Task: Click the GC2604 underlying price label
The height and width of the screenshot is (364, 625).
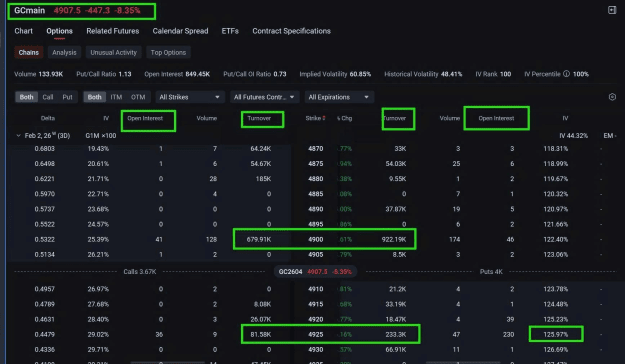Action: (315, 272)
